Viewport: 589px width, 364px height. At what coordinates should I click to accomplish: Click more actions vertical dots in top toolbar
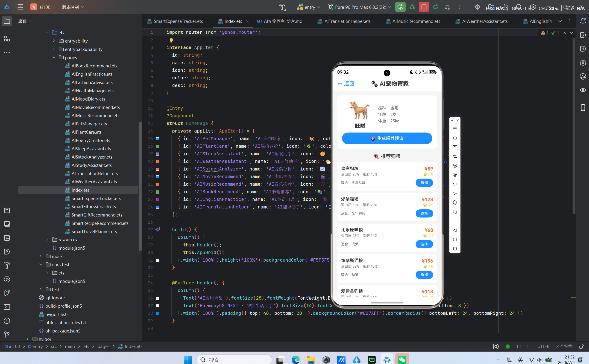[459, 7]
